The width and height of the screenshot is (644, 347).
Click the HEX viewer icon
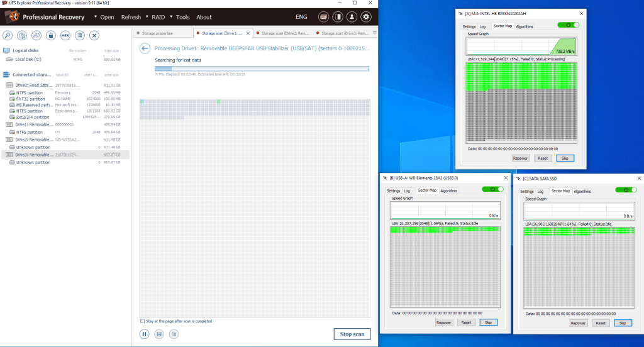click(65, 35)
